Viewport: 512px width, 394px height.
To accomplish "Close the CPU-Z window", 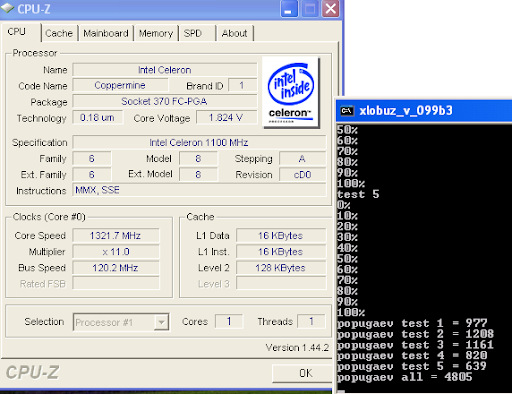I will coord(330,9).
